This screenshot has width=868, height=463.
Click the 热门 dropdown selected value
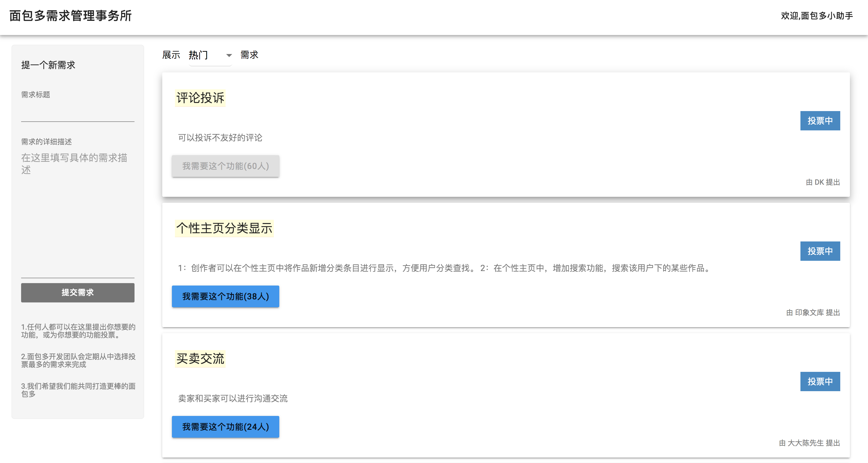tap(199, 55)
